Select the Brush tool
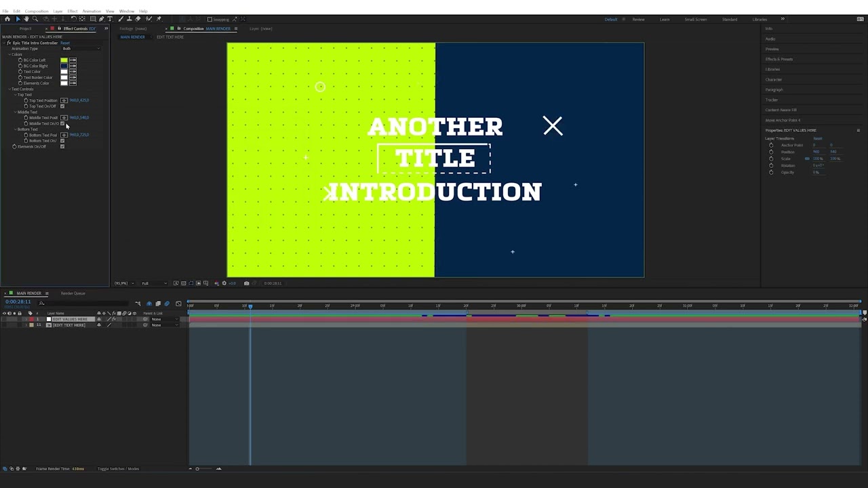The image size is (868, 488). click(x=121, y=19)
